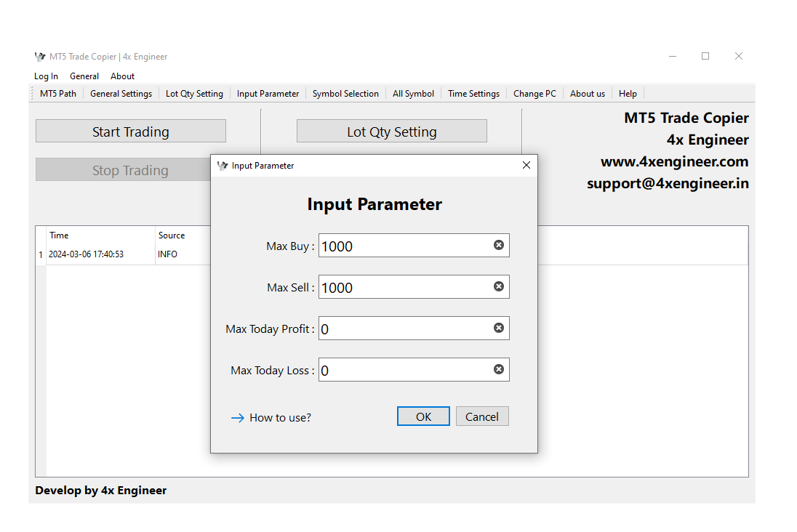Click the Stop Trading button
The height and width of the screenshot is (532, 797).
coord(124,170)
